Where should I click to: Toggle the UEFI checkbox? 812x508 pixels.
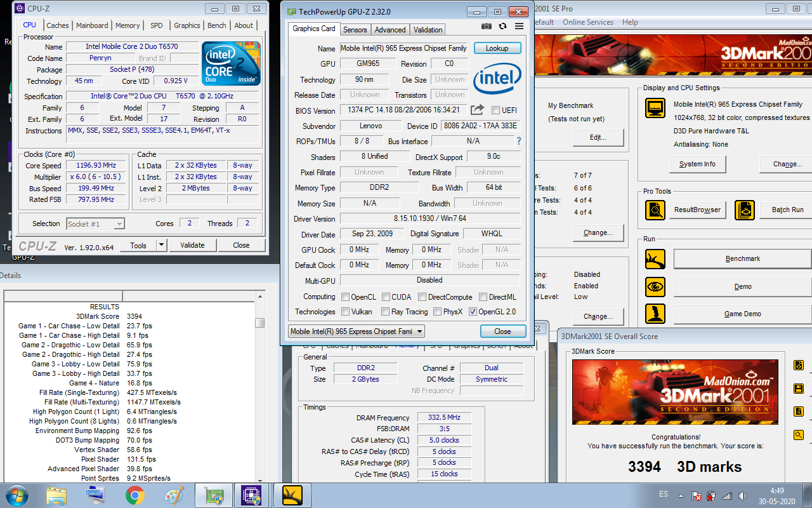[x=496, y=110]
